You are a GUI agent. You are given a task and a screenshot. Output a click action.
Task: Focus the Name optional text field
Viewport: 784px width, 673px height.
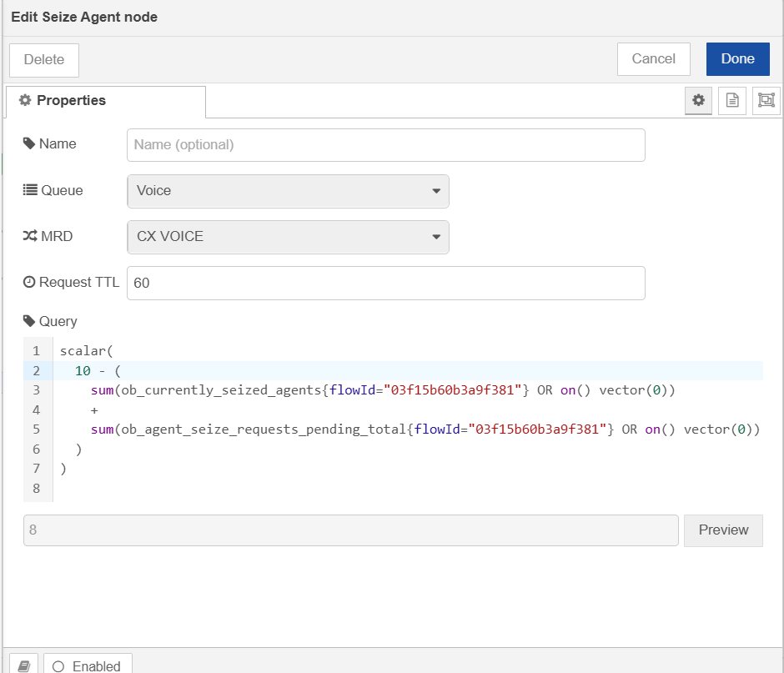[386, 145]
